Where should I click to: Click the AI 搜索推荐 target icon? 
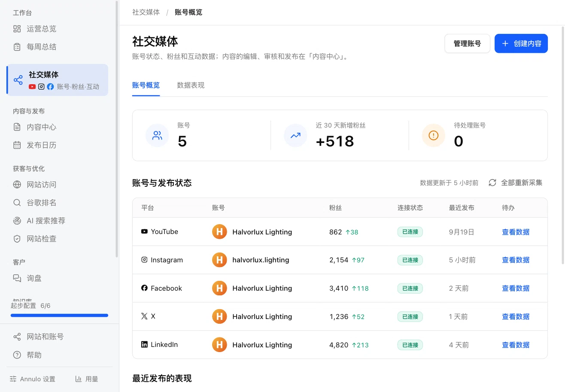[x=17, y=221]
